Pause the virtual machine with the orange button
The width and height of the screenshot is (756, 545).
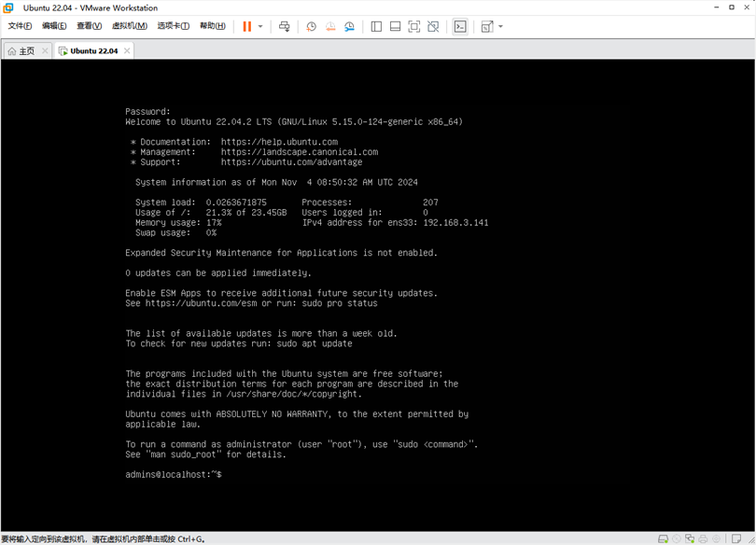click(246, 26)
